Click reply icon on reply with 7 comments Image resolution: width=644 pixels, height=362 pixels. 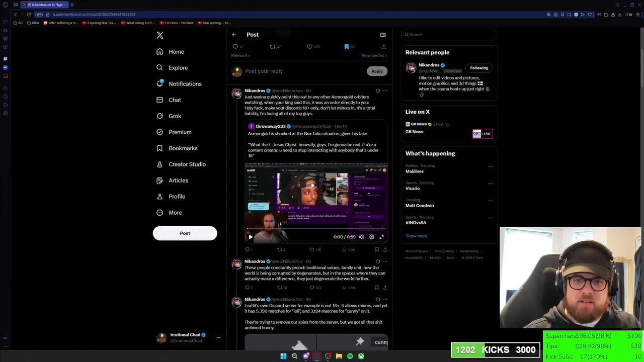[x=247, y=288]
